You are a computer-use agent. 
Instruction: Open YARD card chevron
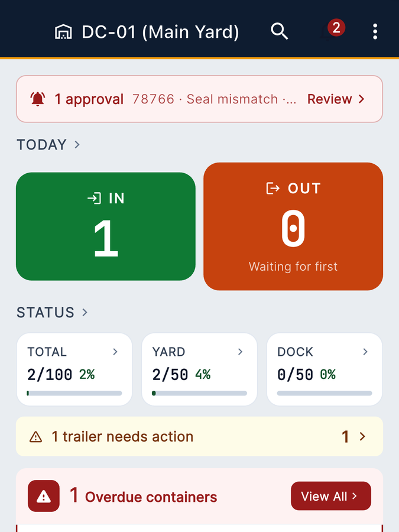pyautogui.click(x=240, y=352)
